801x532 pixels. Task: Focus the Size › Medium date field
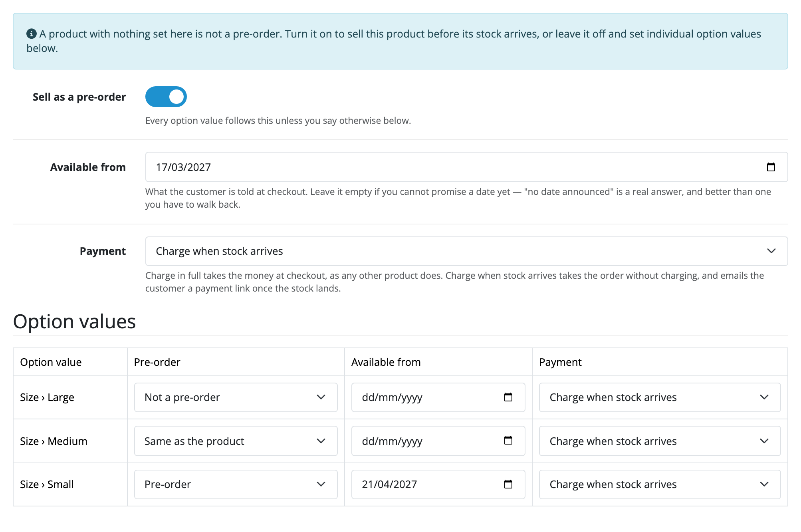438,441
